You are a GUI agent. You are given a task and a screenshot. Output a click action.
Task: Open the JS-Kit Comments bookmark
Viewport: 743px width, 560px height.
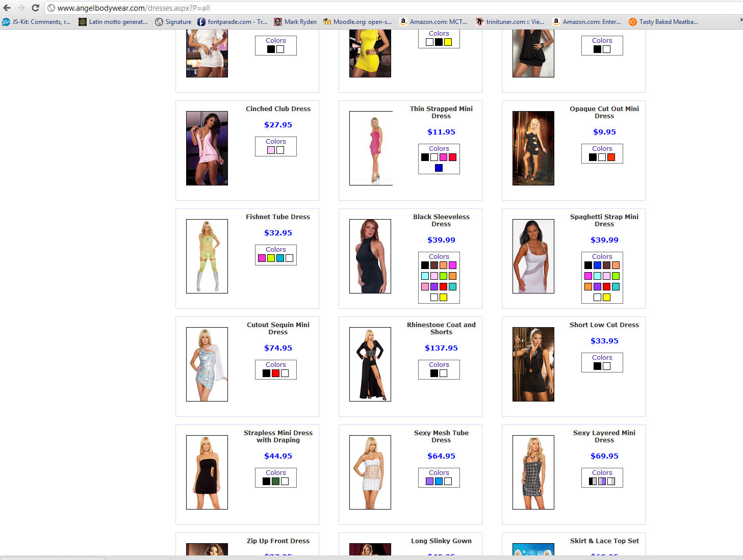coord(37,22)
